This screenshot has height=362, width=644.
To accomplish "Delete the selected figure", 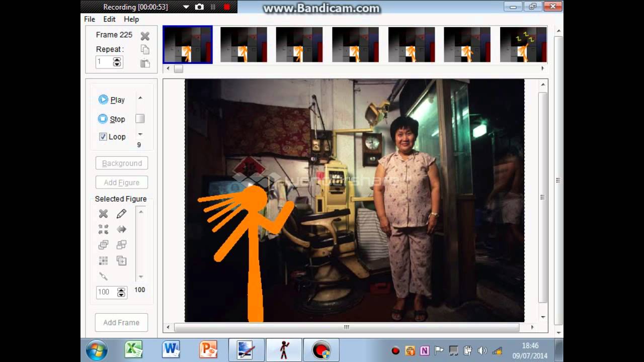I will pyautogui.click(x=103, y=214).
